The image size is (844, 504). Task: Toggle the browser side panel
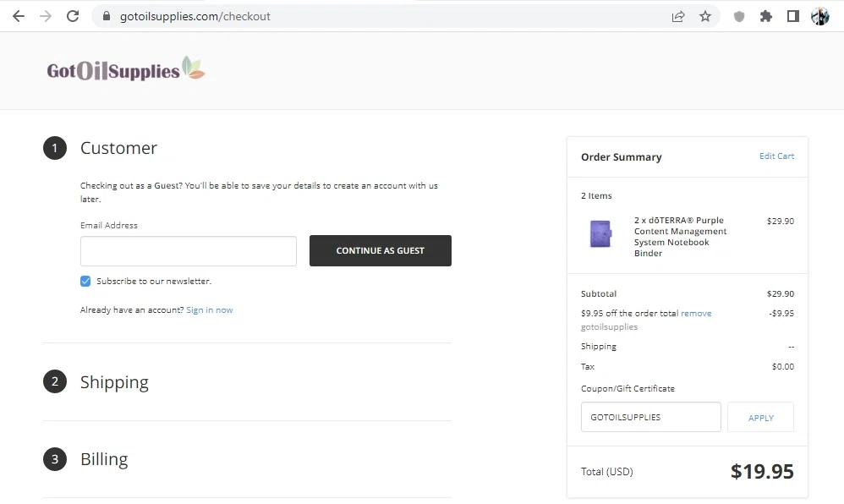coord(793,16)
